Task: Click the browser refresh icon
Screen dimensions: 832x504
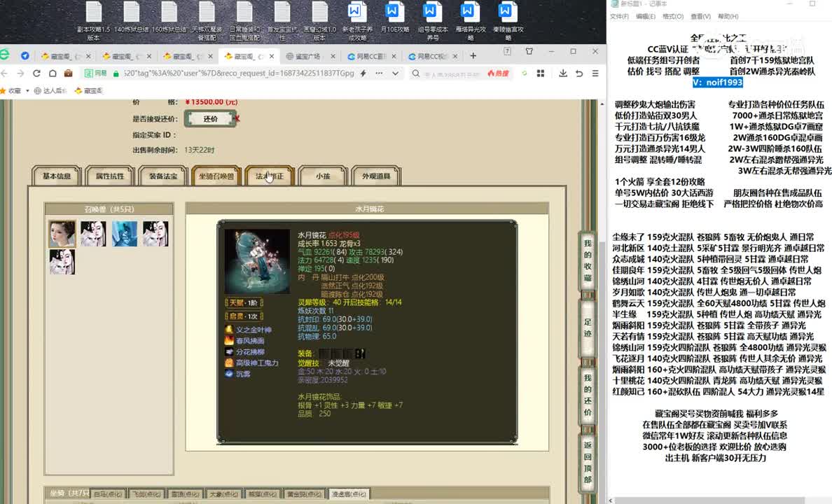Action: point(37,73)
